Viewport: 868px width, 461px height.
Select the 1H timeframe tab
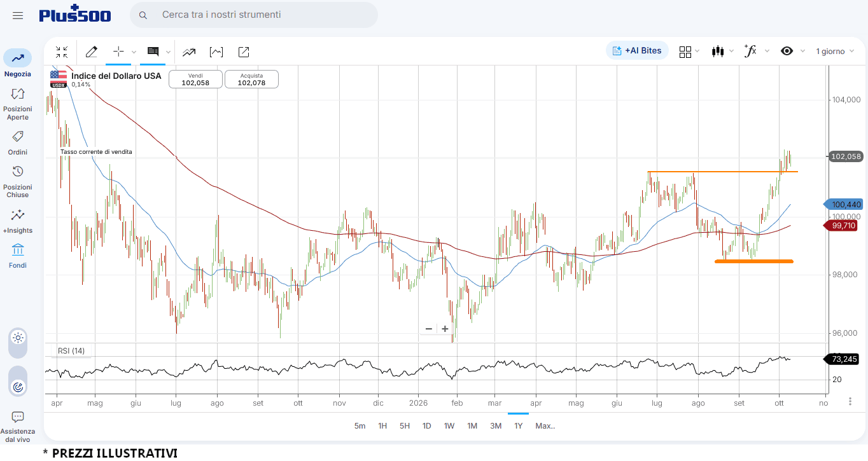click(x=382, y=426)
